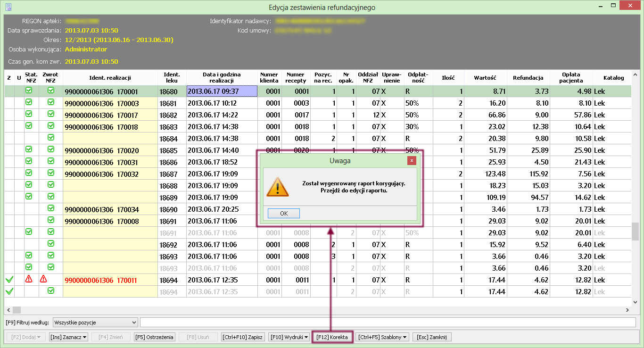The width and height of the screenshot is (644, 348).
Task: Click the horizontal scrollbar left arrow
Action: 8,310
